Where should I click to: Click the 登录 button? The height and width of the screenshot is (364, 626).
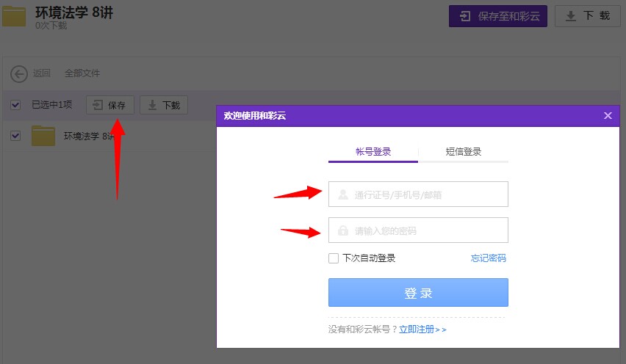tap(418, 293)
